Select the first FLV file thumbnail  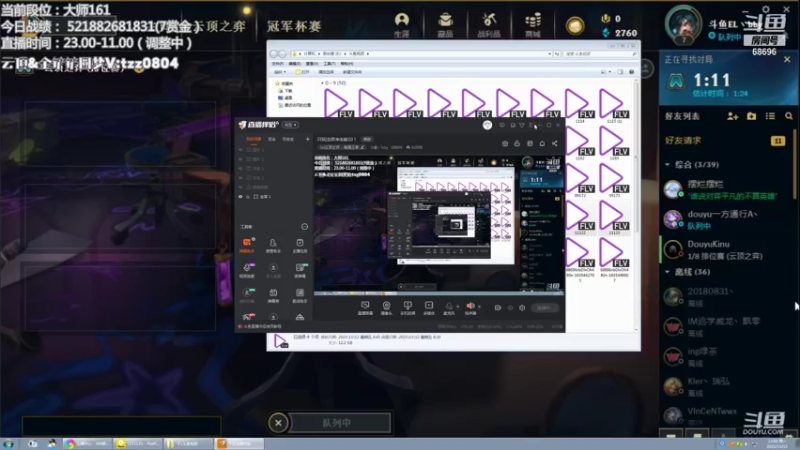pos(339,103)
